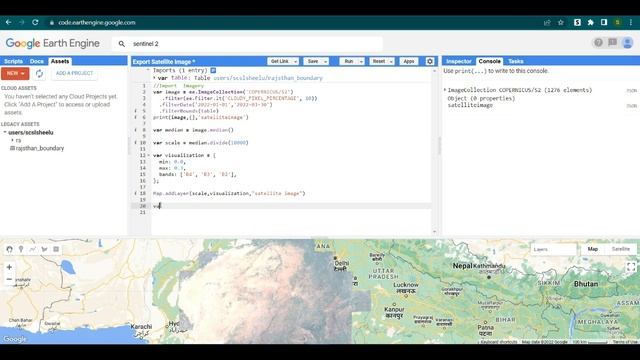Open the browser side panel icon
This screenshot has height=360, width=640.
(604, 22)
